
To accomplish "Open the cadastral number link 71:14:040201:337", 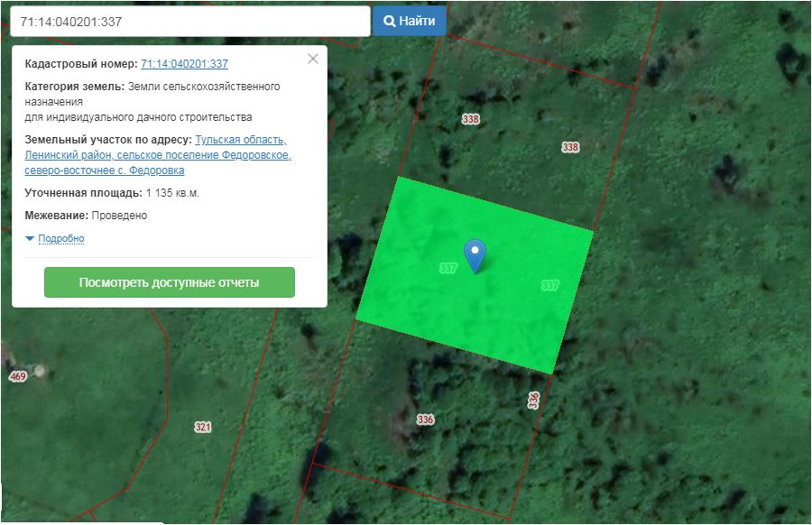I will pos(184,64).
